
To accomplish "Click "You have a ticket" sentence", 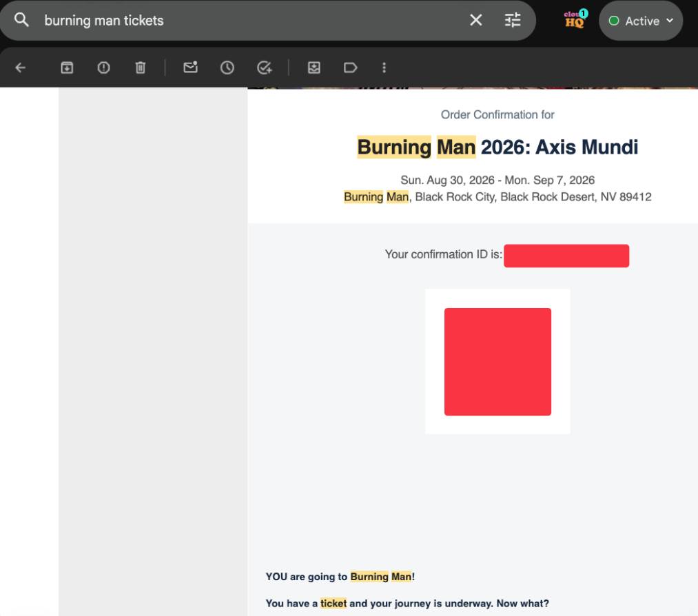I will [x=407, y=604].
